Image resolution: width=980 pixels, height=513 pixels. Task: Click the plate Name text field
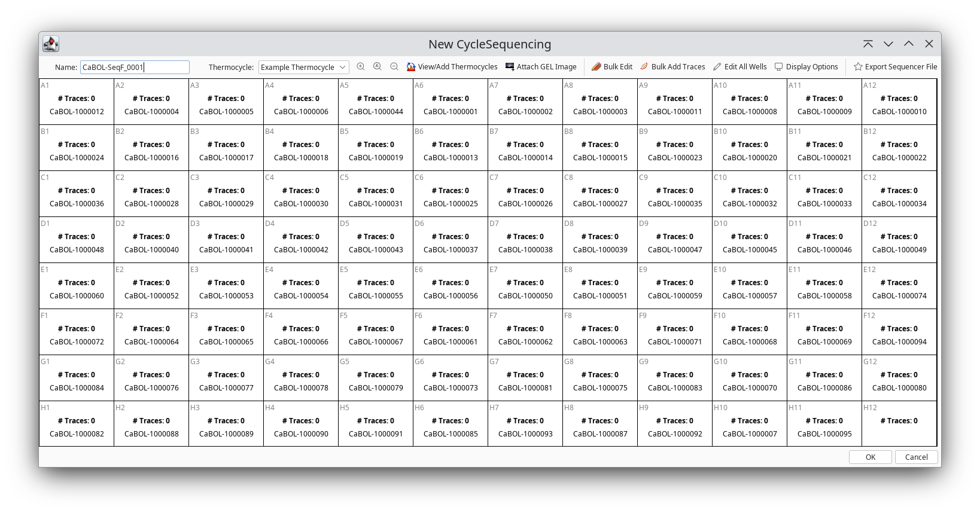pyautogui.click(x=135, y=68)
